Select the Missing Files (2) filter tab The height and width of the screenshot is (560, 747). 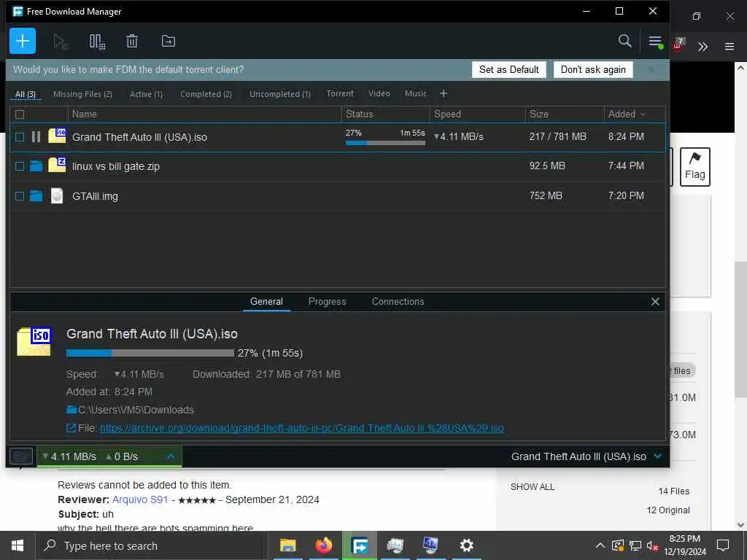82,94
